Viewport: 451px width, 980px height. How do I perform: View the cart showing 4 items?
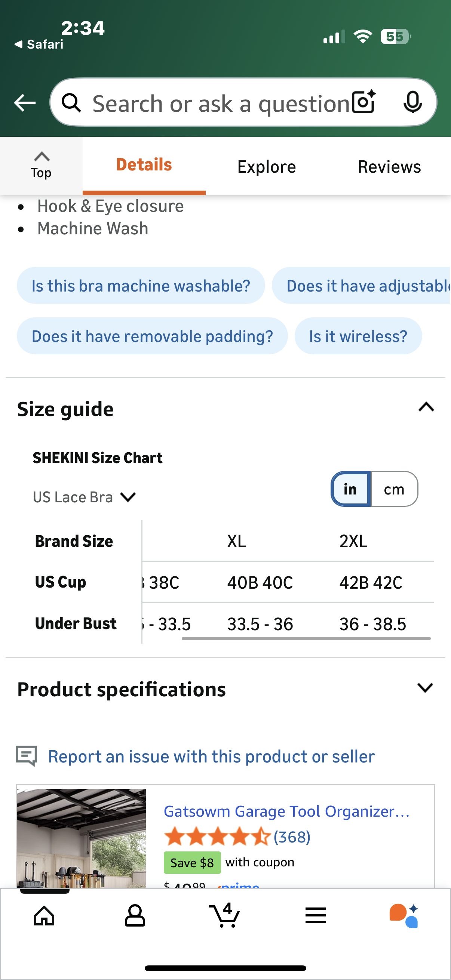click(225, 915)
